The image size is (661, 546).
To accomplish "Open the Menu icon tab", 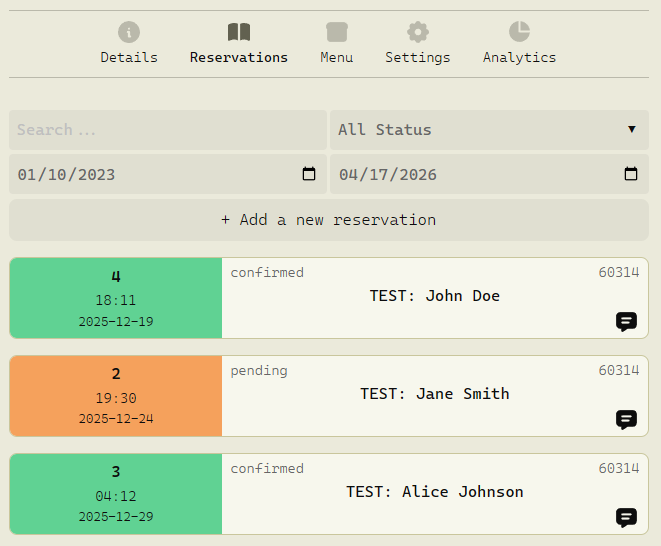I will pos(337,32).
